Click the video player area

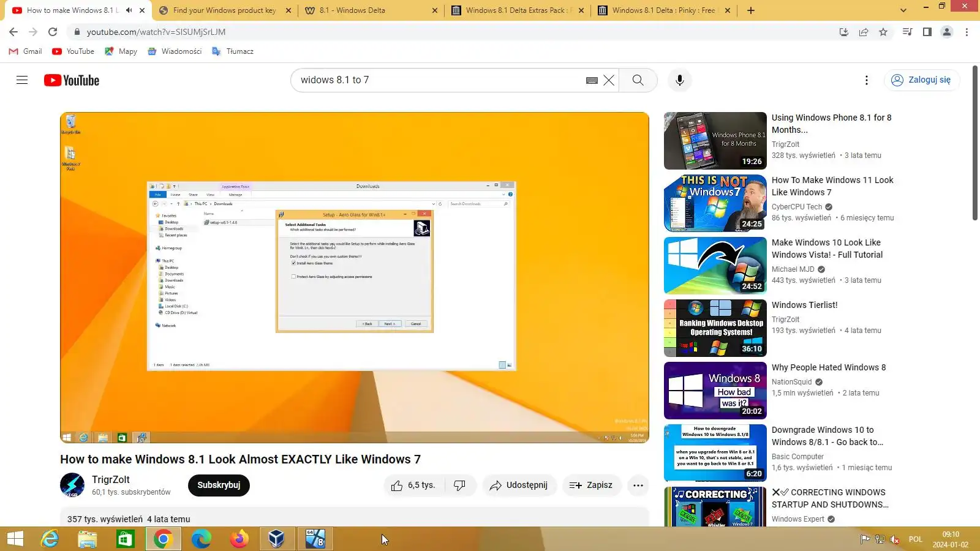355,277
